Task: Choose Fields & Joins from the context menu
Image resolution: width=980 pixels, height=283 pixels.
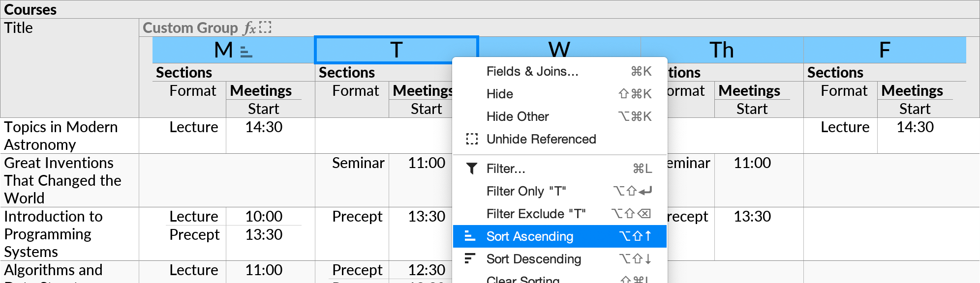Action: (533, 71)
